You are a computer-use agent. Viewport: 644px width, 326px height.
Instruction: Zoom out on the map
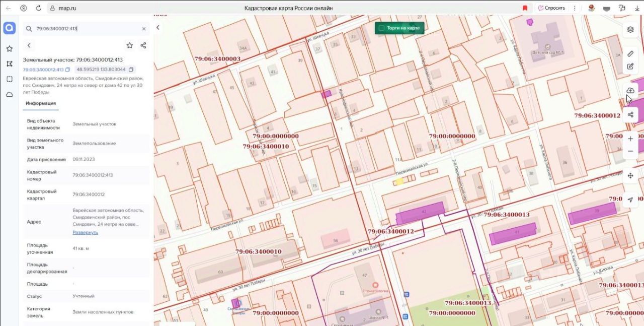point(630,152)
